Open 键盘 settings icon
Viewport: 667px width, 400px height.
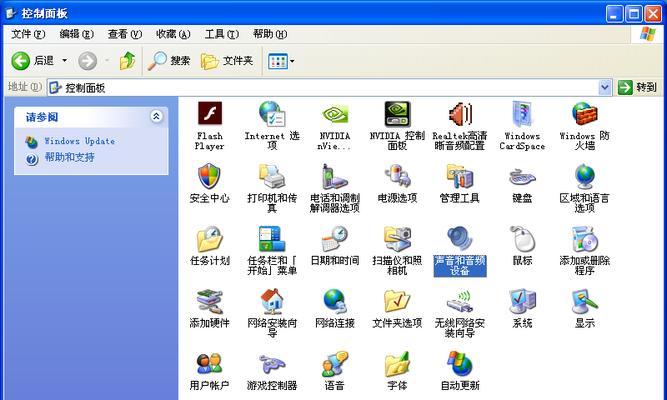(x=522, y=177)
